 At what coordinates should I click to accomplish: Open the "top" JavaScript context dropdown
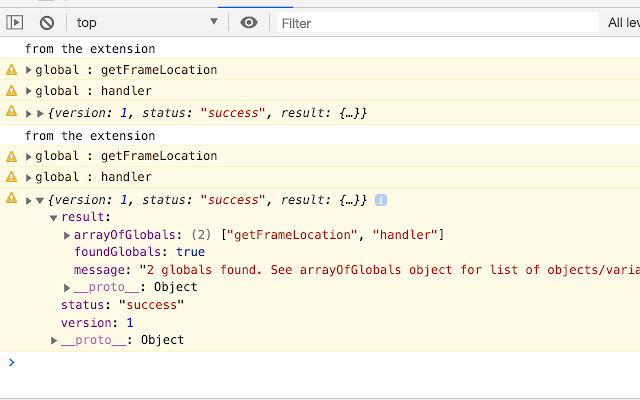coord(146,22)
